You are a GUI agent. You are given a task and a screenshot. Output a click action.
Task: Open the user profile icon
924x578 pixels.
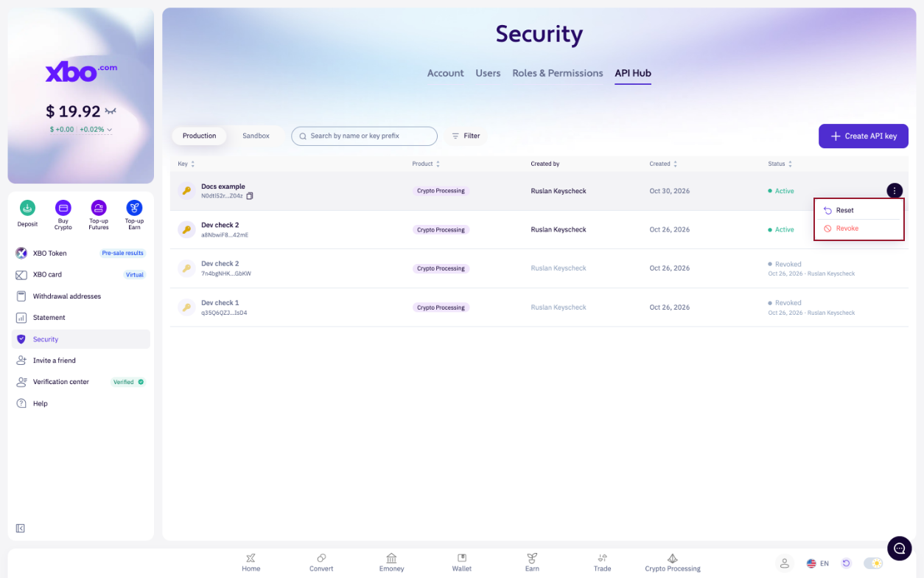click(x=785, y=563)
